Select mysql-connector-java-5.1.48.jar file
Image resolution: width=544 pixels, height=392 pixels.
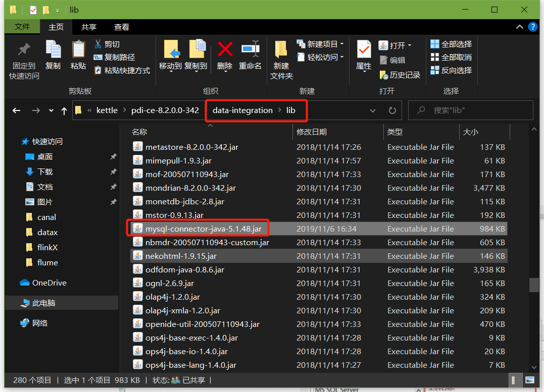[319, 229]
